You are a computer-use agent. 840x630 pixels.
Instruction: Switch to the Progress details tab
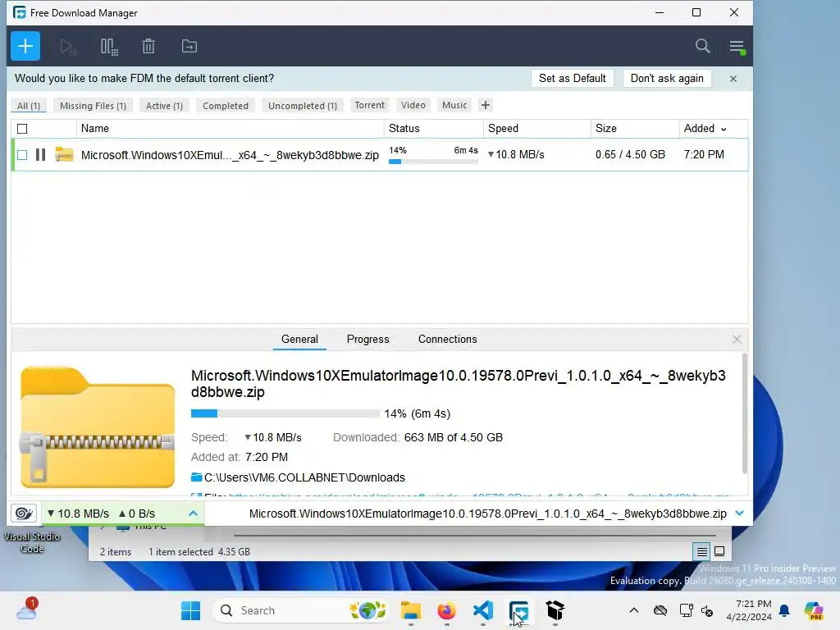(x=368, y=339)
